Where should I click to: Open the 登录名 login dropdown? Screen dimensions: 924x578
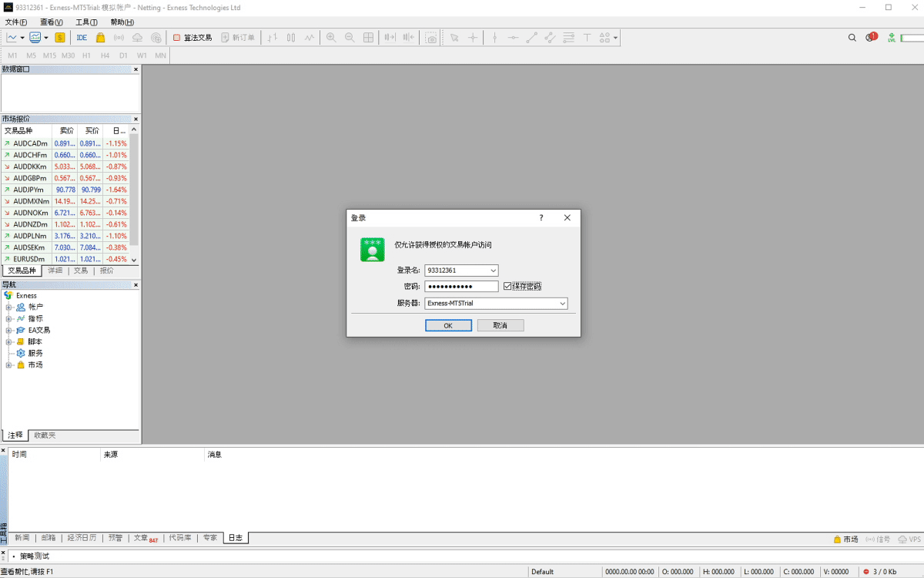[x=494, y=271]
